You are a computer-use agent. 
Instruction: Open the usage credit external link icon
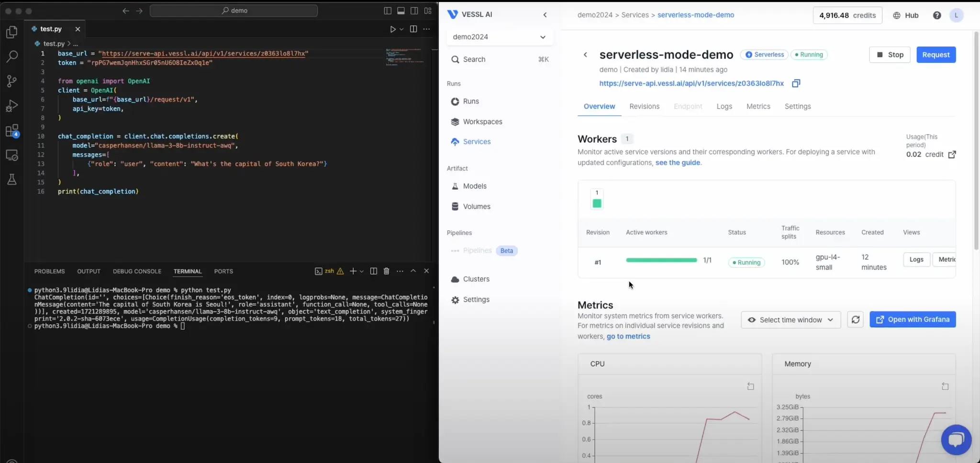point(952,155)
